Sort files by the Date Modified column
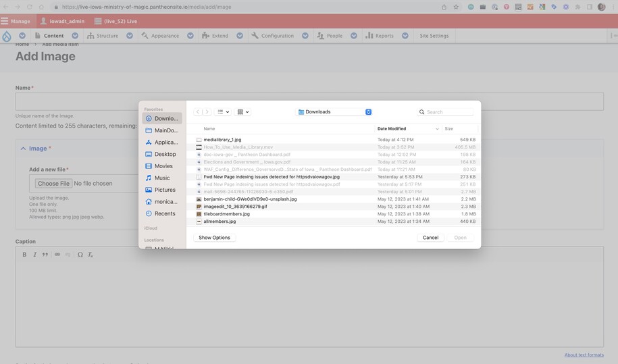Image resolution: width=618 pixels, height=364 pixels. point(405,128)
